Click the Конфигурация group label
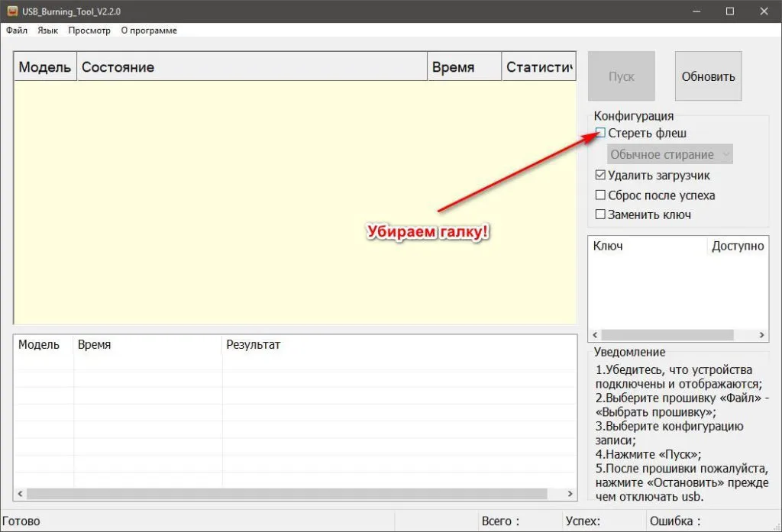 [x=633, y=116]
